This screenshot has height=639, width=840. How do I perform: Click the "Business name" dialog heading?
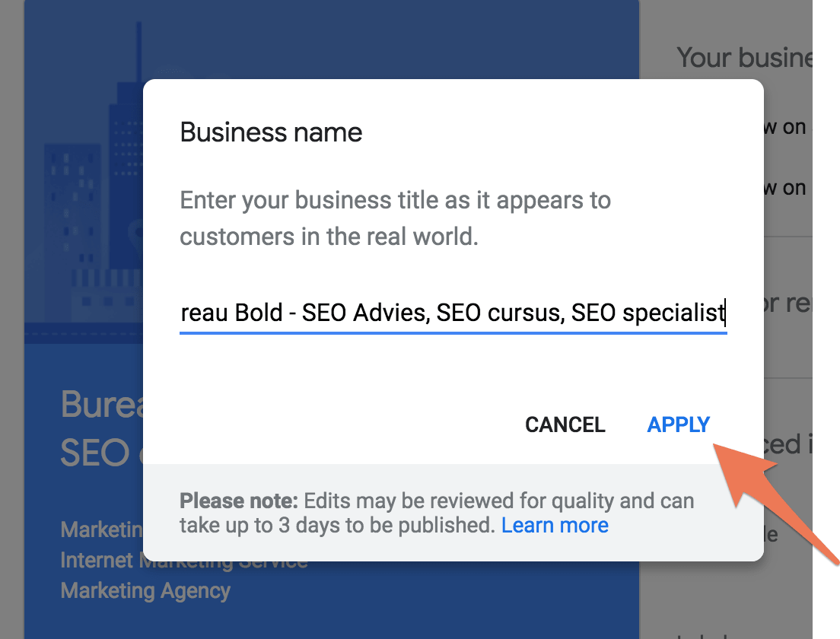(x=271, y=132)
